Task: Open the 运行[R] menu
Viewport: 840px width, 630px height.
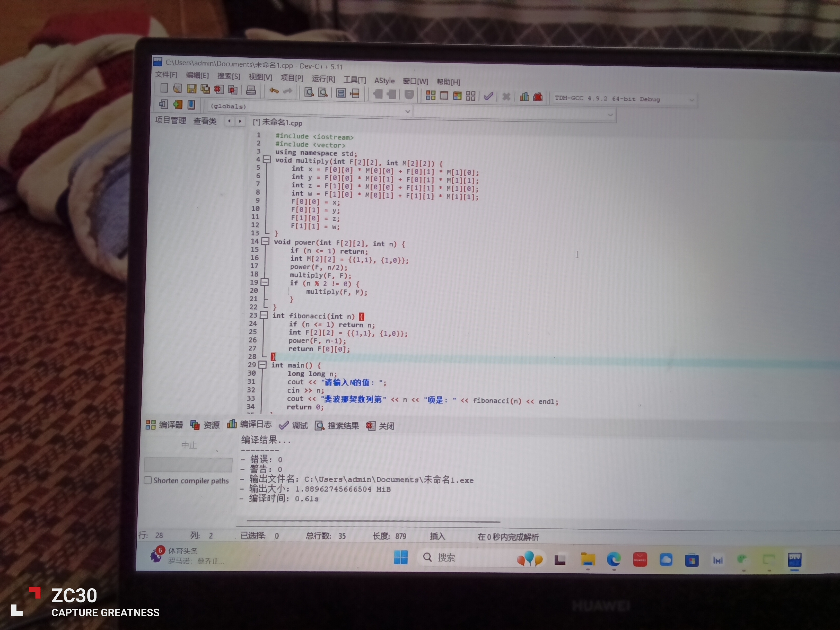Action: coord(323,78)
